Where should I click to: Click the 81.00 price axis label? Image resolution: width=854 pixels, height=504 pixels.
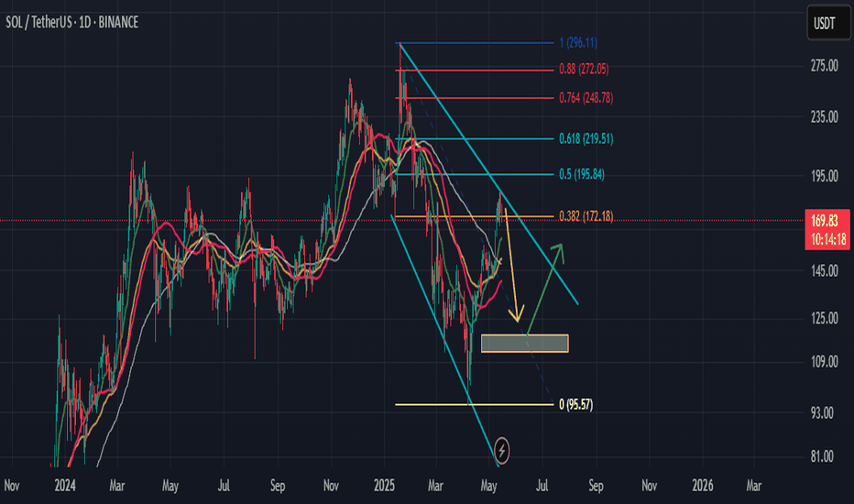pos(822,456)
